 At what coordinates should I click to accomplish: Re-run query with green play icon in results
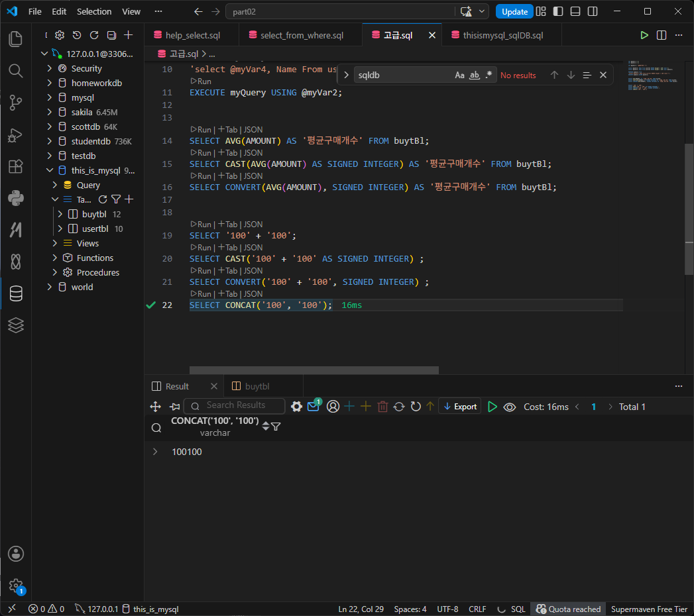click(x=492, y=407)
